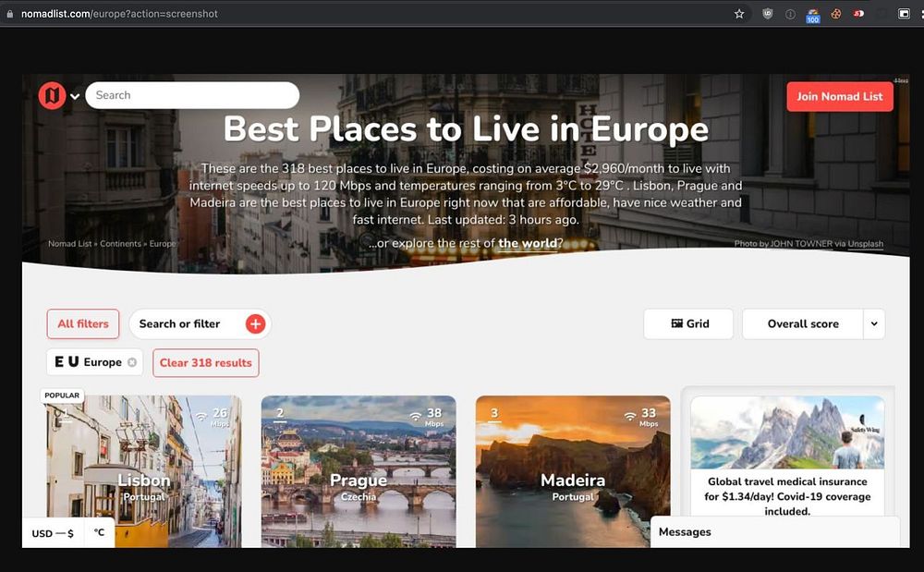Open the Lisbon Portugal city card

(x=144, y=472)
